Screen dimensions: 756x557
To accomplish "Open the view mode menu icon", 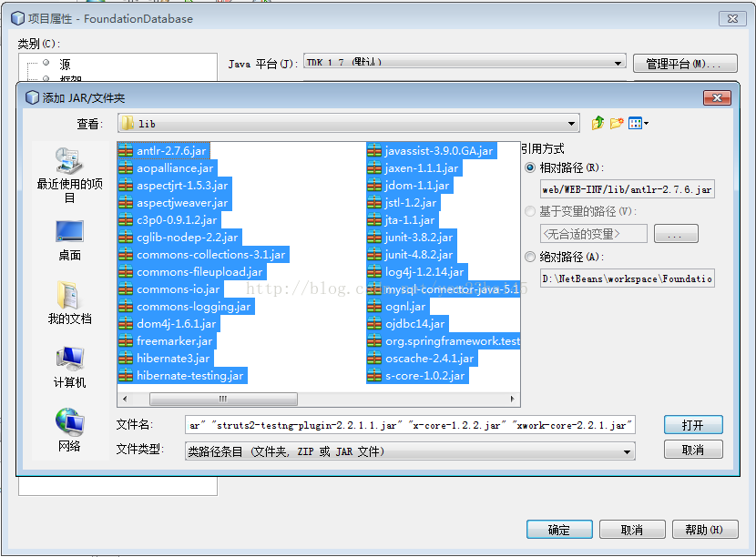I will coord(639,124).
